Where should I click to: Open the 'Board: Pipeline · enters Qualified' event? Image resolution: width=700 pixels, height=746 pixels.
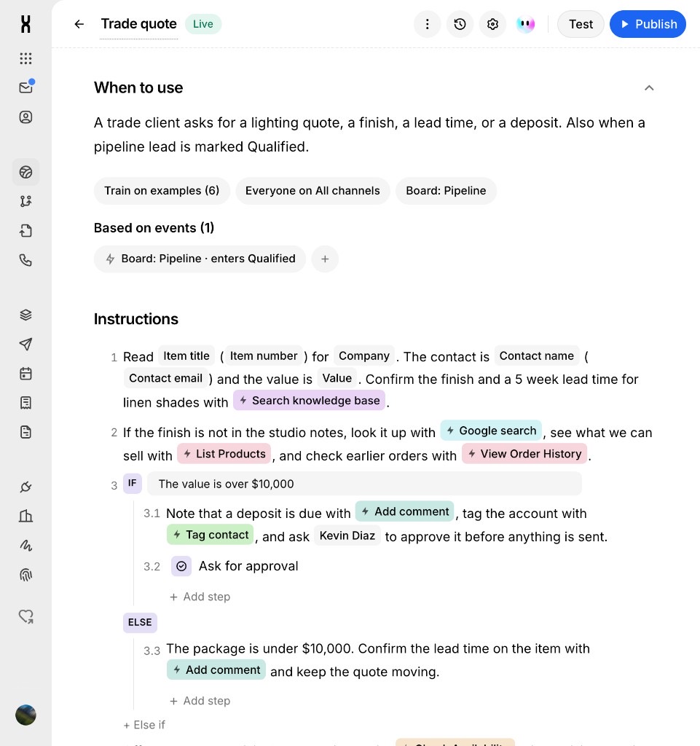(200, 259)
